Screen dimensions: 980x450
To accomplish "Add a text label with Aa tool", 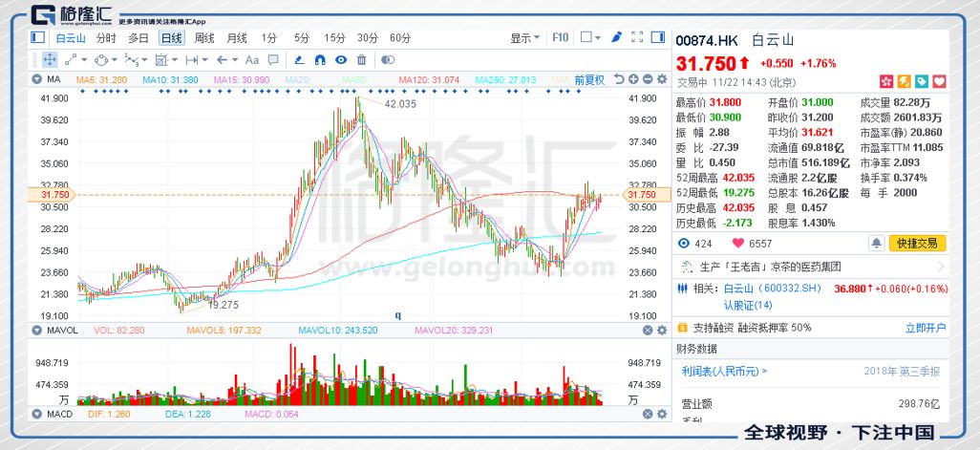I will tap(252, 60).
